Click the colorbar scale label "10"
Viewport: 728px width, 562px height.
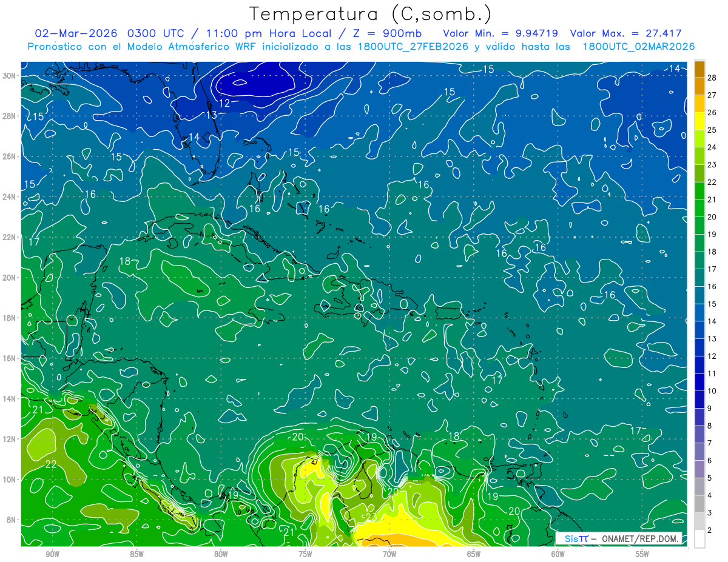pyautogui.click(x=712, y=391)
